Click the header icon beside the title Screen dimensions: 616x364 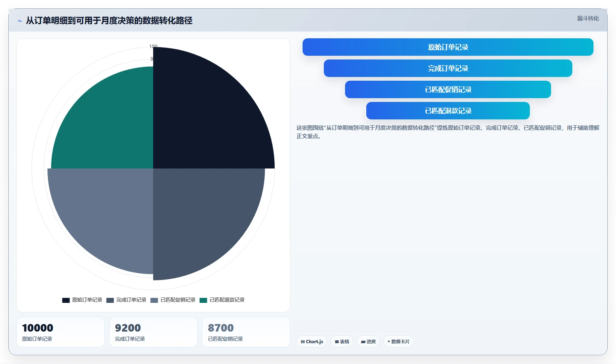pyautogui.click(x=20, y=21)
